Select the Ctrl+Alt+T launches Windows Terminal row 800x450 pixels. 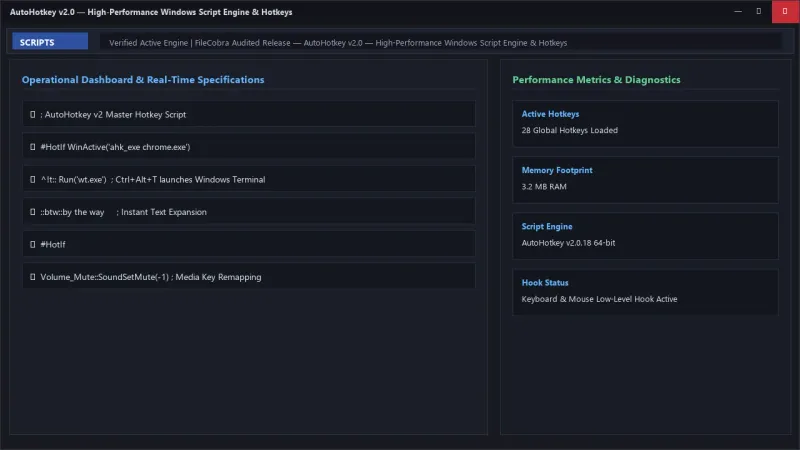249,179
